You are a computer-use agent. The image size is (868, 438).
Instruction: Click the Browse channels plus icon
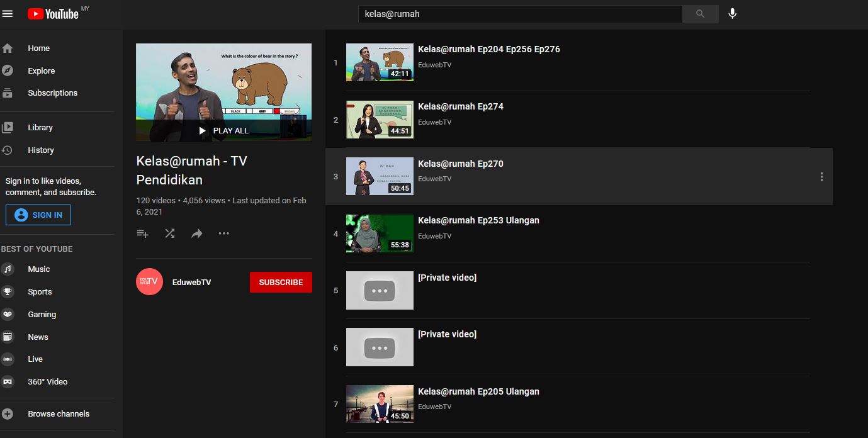pyautogui.click(x=8, y=414)
